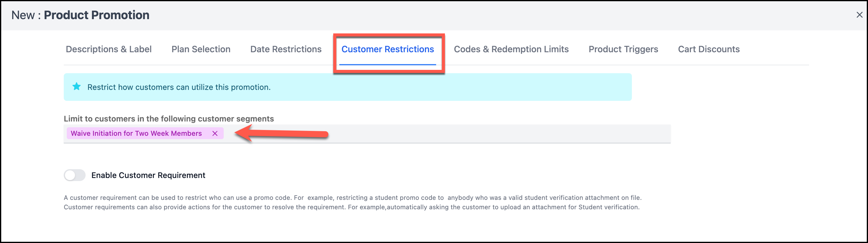Select the Customer Restrictions tab
The image size is (868, 243).
coord(388,49)
